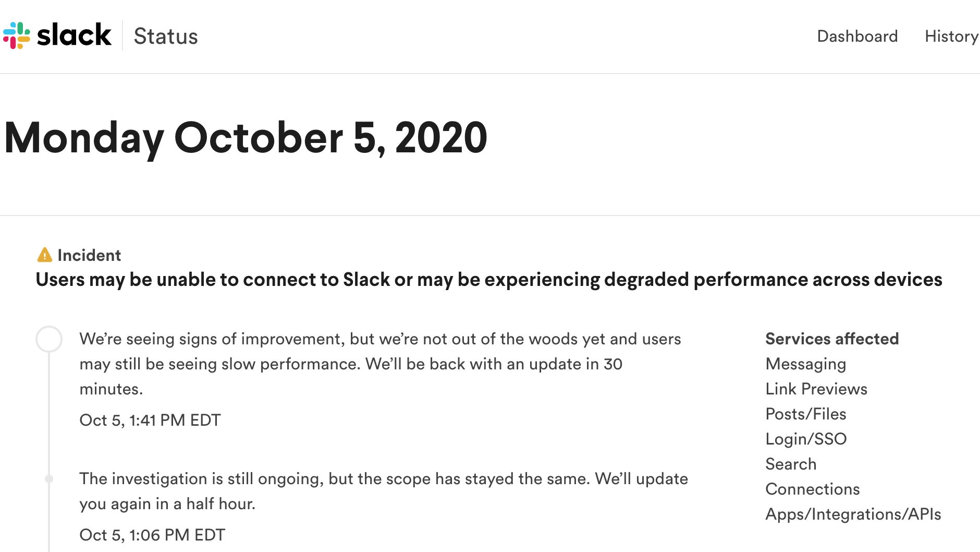Select the hollow timeline circle marker

pyautogui.click(x=50, y=340)
